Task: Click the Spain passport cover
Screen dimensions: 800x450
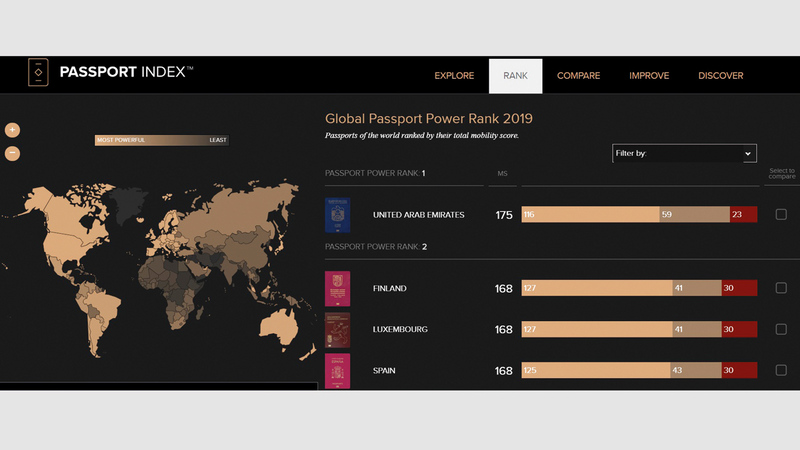Action: [338, 370]
